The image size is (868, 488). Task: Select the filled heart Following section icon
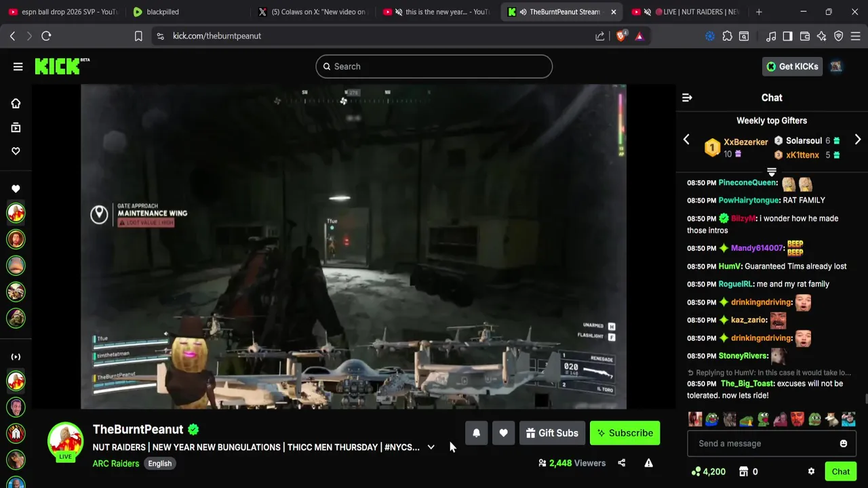coord(16,189)
